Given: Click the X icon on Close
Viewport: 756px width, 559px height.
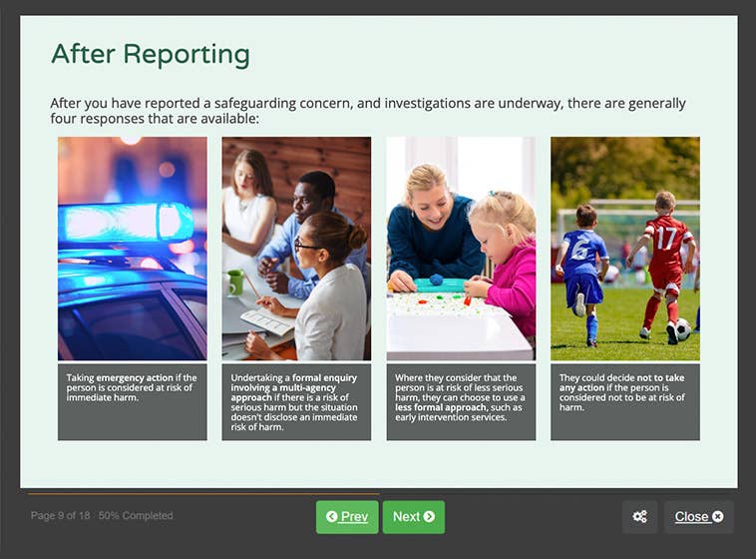Looking at the screenshot, I should (718, 517).
